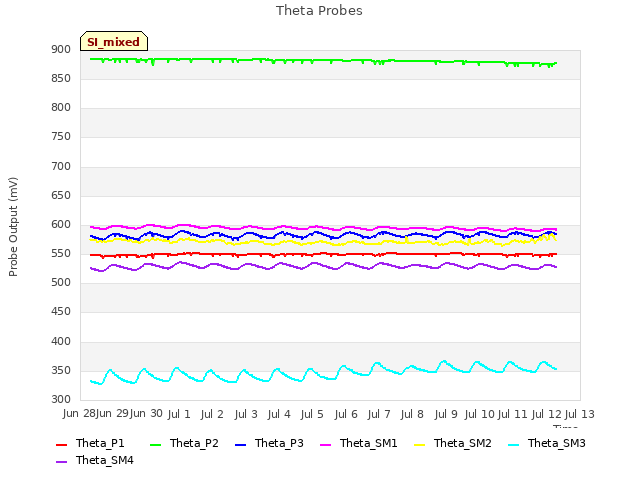This screenshot has height=480, width=640.
Task: Click the purple Theta_SM4 legend swatch
Action: pyautogui.click(x=61, y=461)
